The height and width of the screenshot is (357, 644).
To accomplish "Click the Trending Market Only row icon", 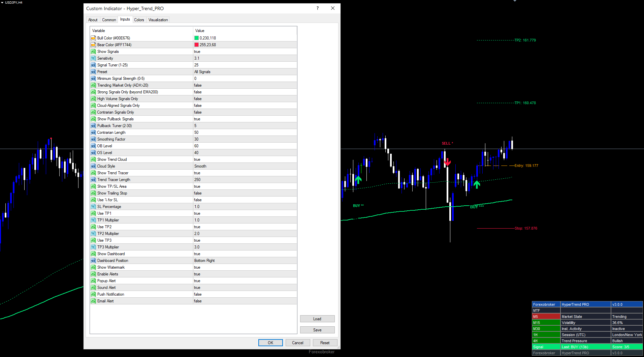I will click(93, 85).
